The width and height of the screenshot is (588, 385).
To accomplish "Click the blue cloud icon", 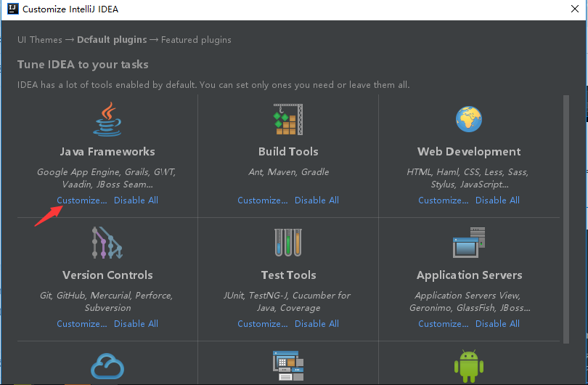I will [107, 365].
